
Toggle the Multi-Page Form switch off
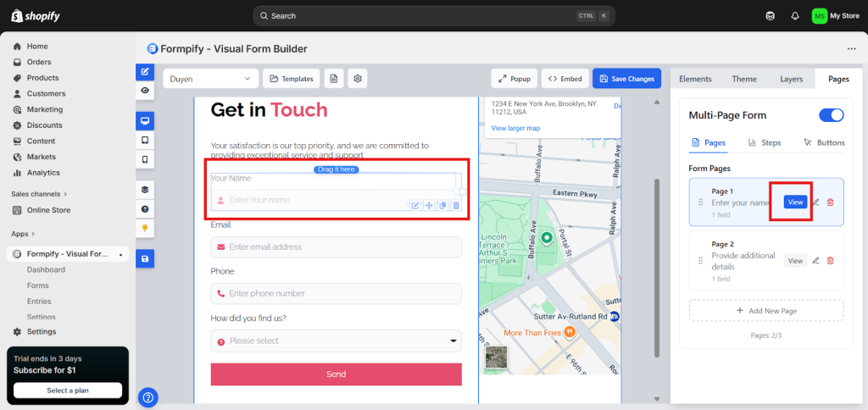point(831,115)
